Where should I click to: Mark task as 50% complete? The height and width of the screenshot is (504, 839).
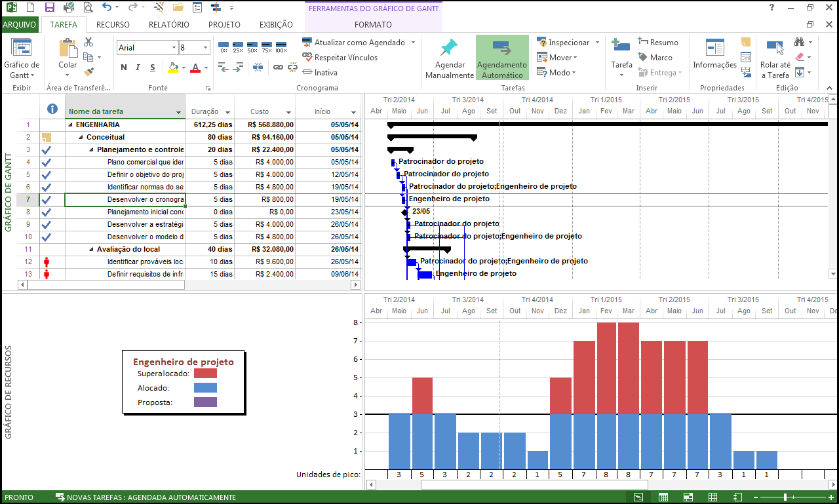pos(252,47)
